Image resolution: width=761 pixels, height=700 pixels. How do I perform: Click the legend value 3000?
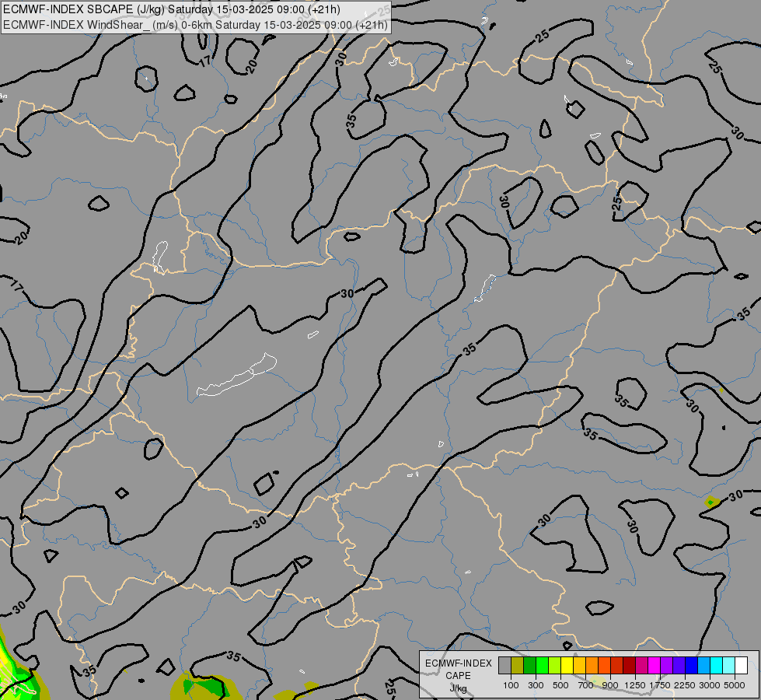point(710,685)
